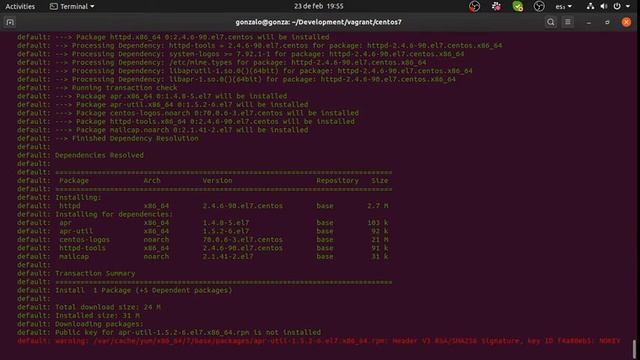Click the 'Arch' column header
The width and height of the screenshot is (640, 360).
click(152, 180)
